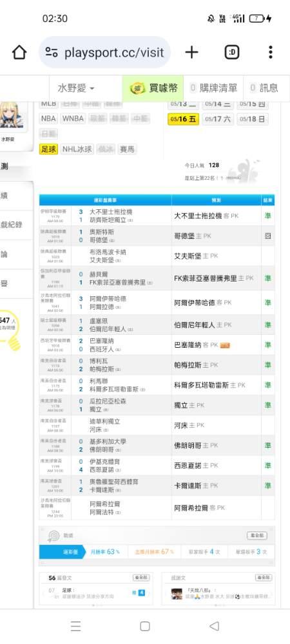Click the 囧 result for 哥德堡 row
Viewport: 290px width, 644px height.
tap(268, 236)
